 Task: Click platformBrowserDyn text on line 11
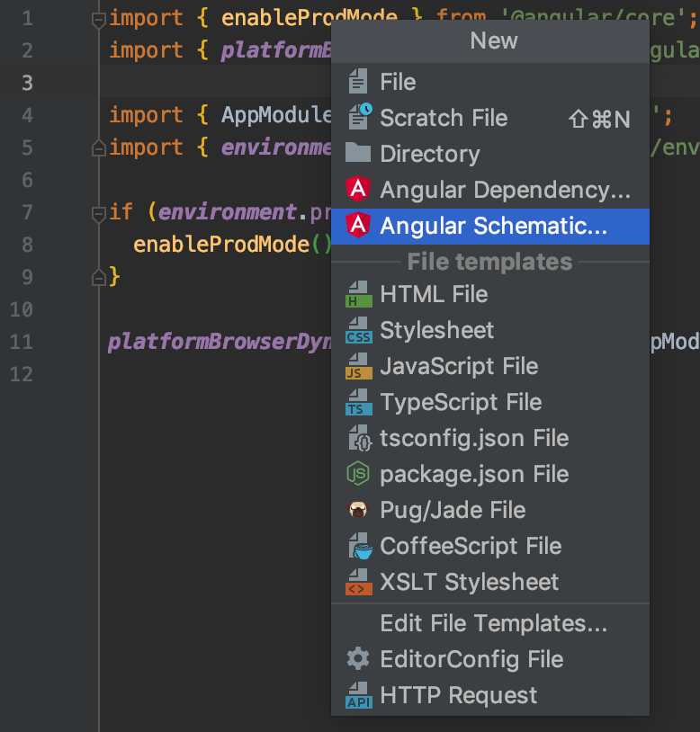(x=220, y=342)
